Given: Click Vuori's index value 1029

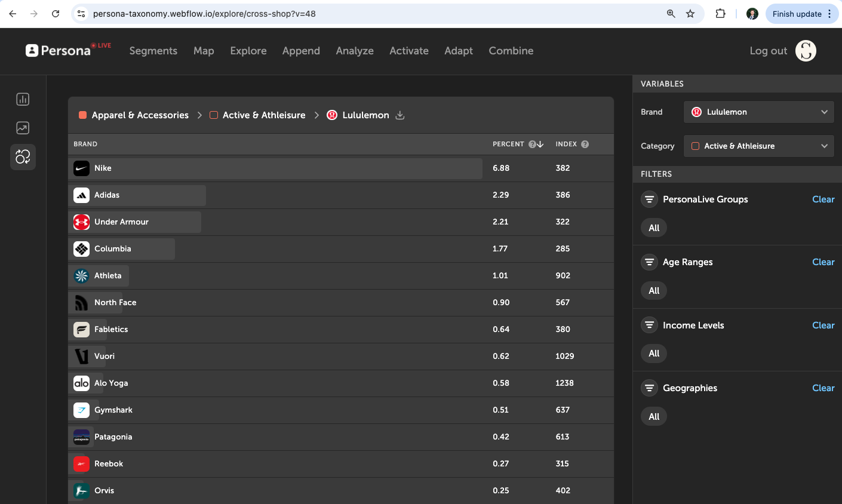Looking at the screenshot, I should pyautogui.click(x=564, y=357).
